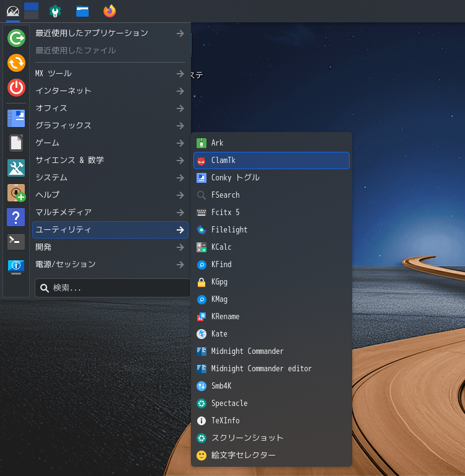Click the KCalc calculator icon
Viewport: 465px width, 476px height.
coord(201,247)
